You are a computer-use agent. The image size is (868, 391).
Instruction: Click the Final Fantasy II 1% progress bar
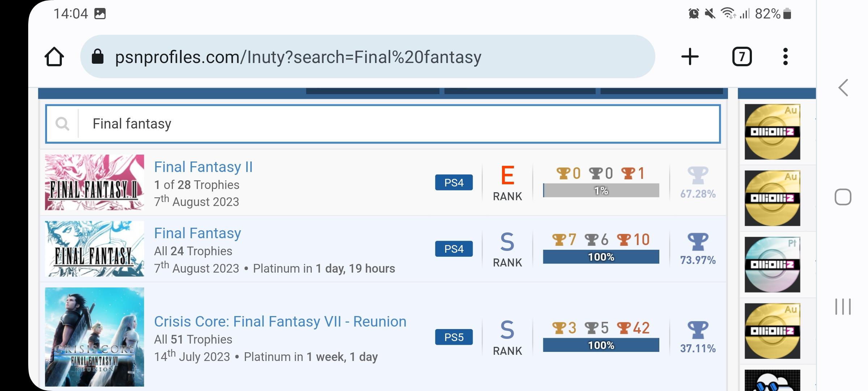pyautogui.click(x=601, y=190)
